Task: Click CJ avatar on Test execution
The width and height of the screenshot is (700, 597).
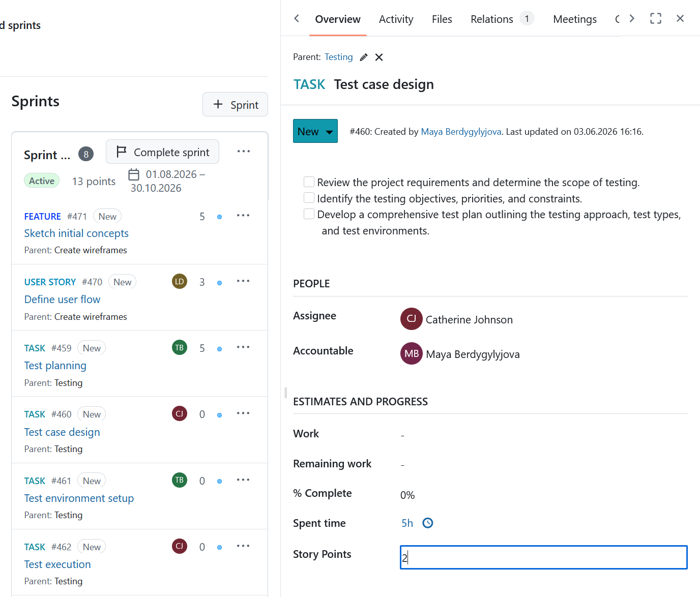Action: pos(180,546)
